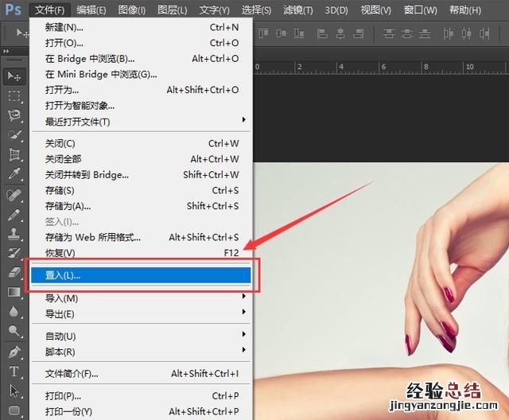
Task: Select the Horizontal Type tool
Action: 14,371
